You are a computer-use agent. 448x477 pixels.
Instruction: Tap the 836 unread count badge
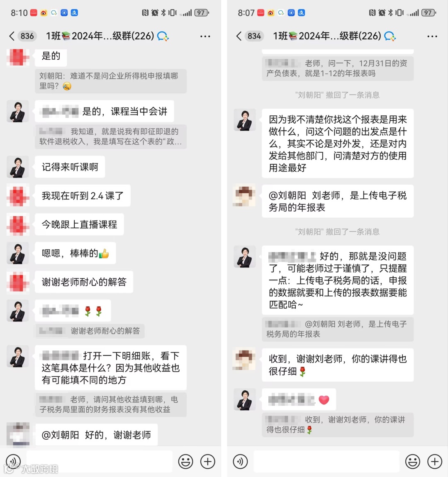pos(27,36)
